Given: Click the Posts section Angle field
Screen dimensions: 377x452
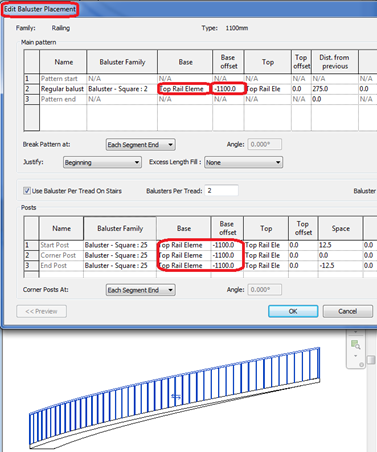Looking at the screenshot, I should pos(265,290).
